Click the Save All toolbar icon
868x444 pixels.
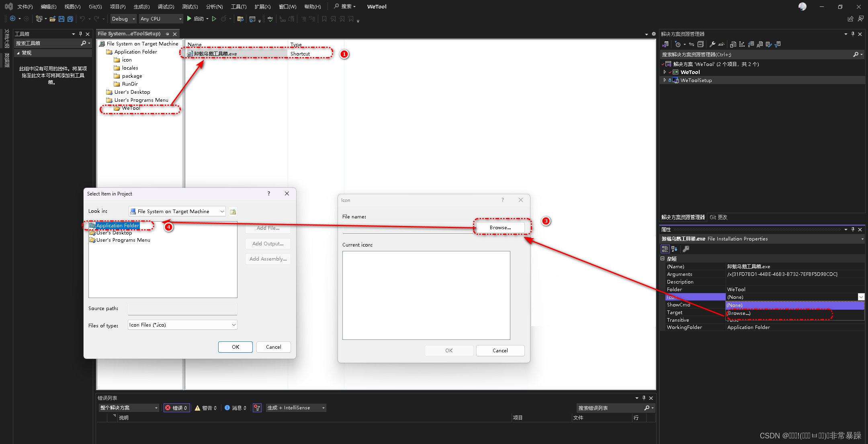pyautogui.click(x=70, y=19)
